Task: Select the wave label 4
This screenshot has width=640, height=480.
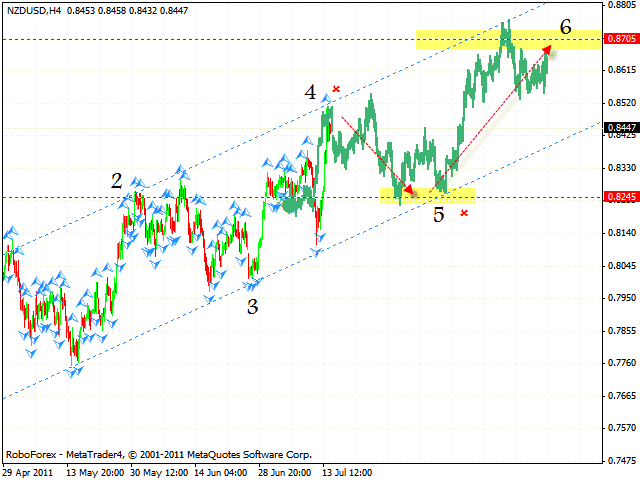Action: (311, 93)
